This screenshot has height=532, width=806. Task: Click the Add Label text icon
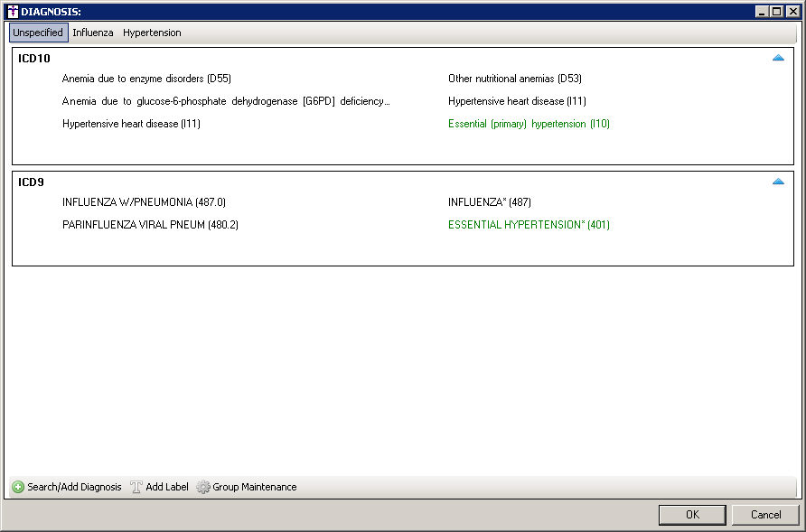click(x=136, y=487)
